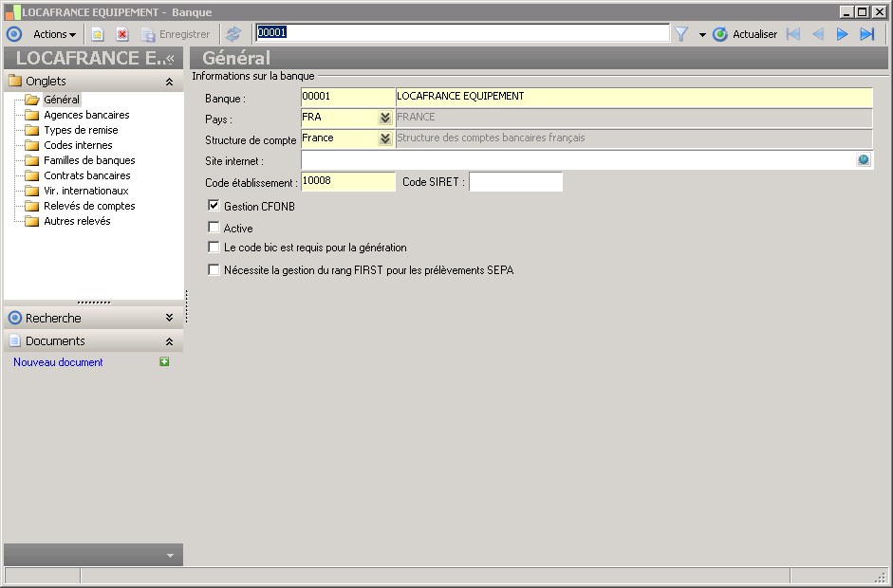The image size is (893, 588).
Task: Open Familles de banques tab
Action: [x=89, y=160]
